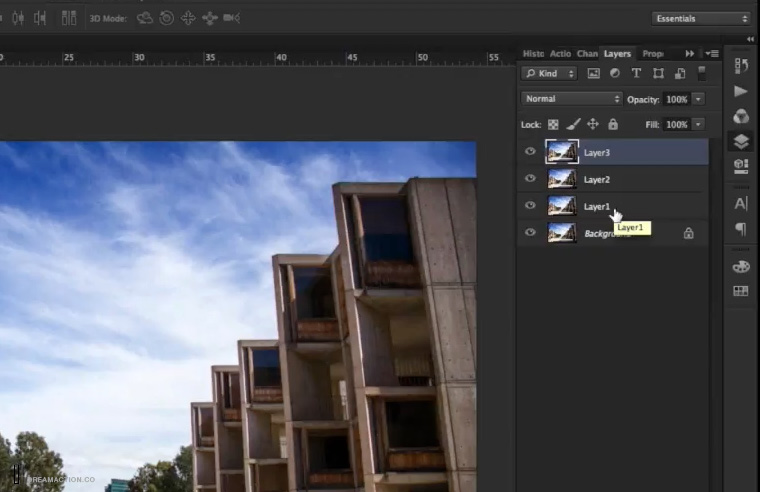Viewport: 760px width, 492px height.
Task: Open the Opacity slider arrow
Action: tap(698, 99)
